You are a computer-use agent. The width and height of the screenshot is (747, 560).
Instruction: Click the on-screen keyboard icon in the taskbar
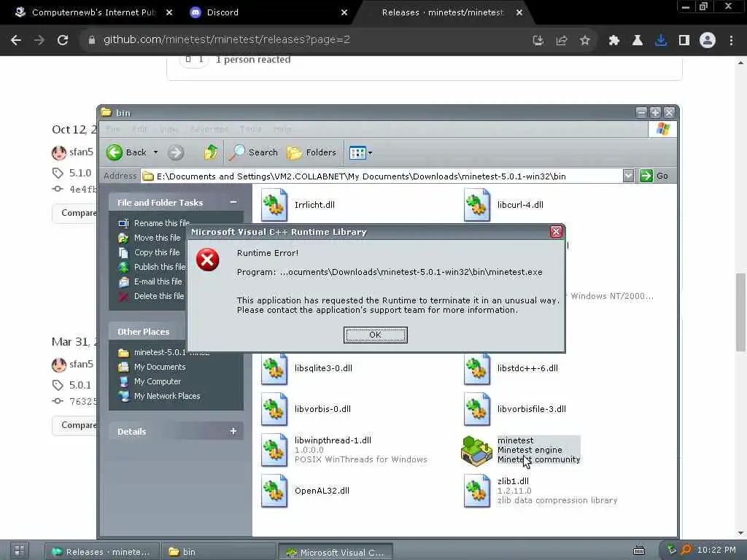tap(639, 551)
